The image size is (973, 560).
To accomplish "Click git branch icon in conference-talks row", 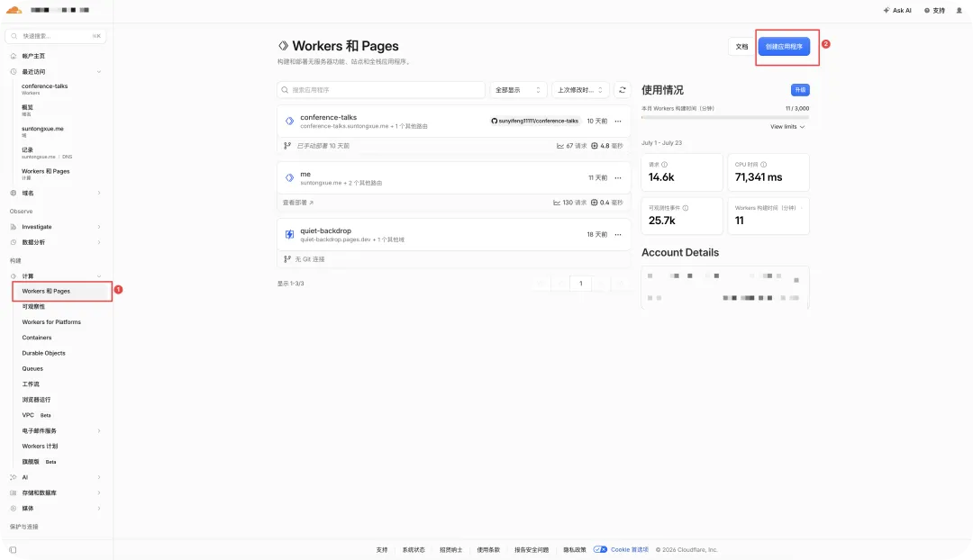I will 286,146.
